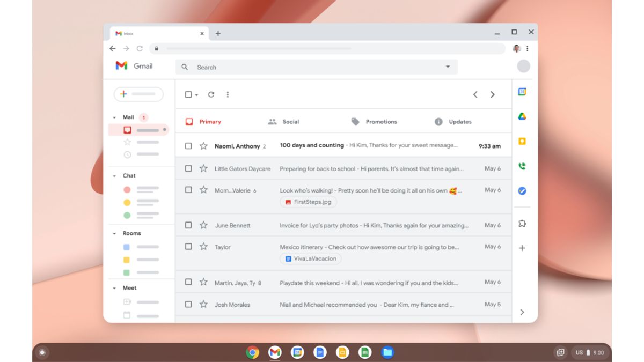This screenshot has width=644, height=362.
Task: Open the select dropdown arrow next to the select-all checkbox
Action: (x=196, y=95)
